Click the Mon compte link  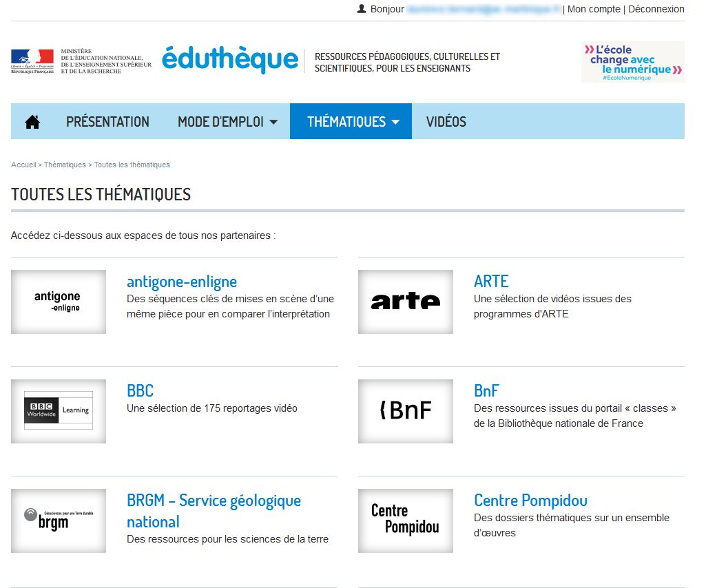click(594, 9)
